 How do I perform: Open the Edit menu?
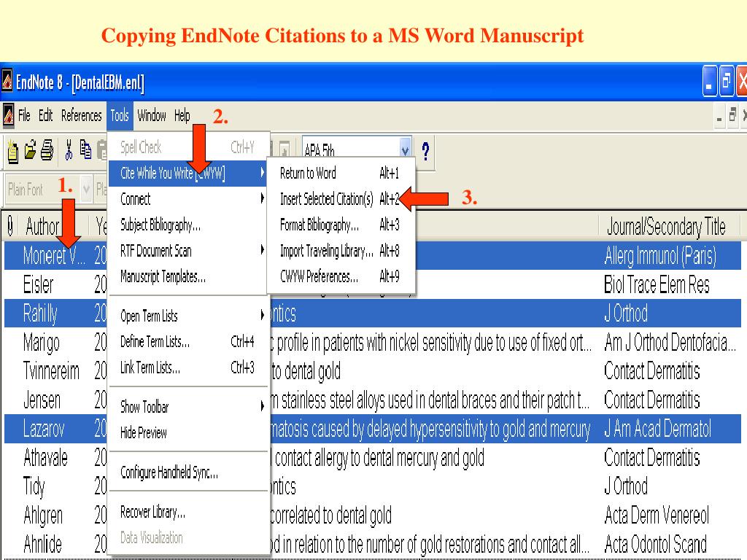(x=46, y=116)
